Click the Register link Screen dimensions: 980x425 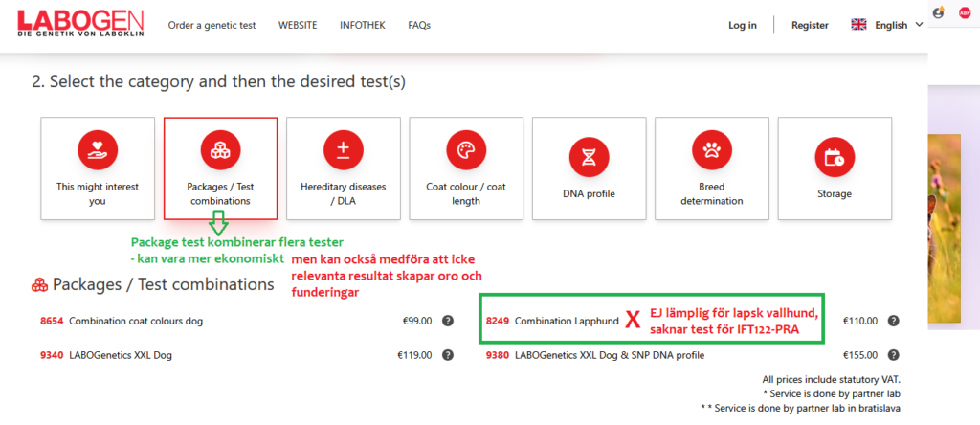click(810, 25)
